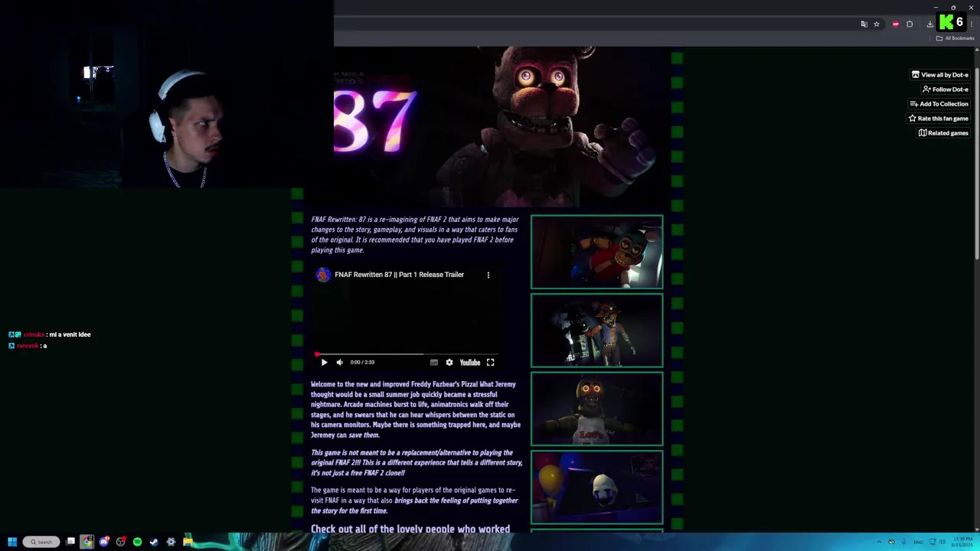Open the browser Extensions puzzle icon
Image resolution: width=980 pixels, height=551 pixels.
click(910, 24)
